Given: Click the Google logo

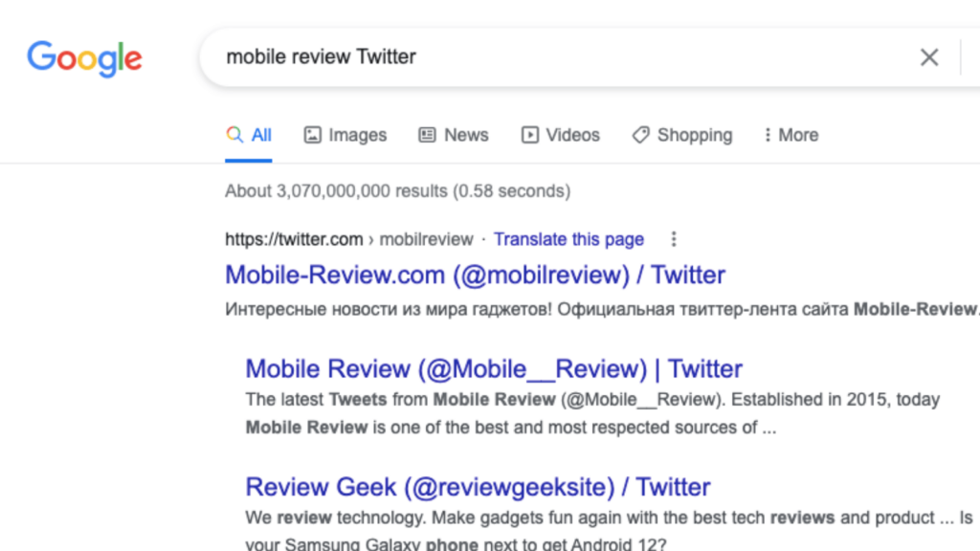Looking at the screenshot, I should tap(84, 58).
